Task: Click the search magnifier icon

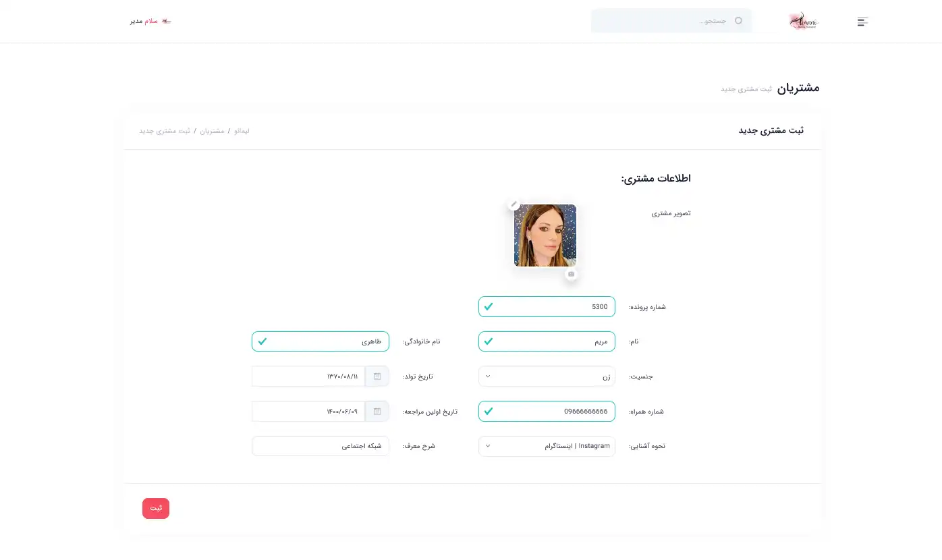Action: [x=738, y=21]
